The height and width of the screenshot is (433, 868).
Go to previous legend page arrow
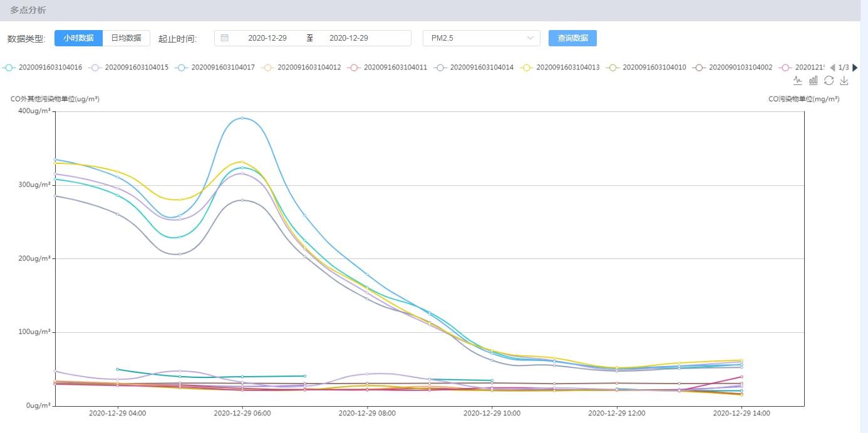(832, 68)
